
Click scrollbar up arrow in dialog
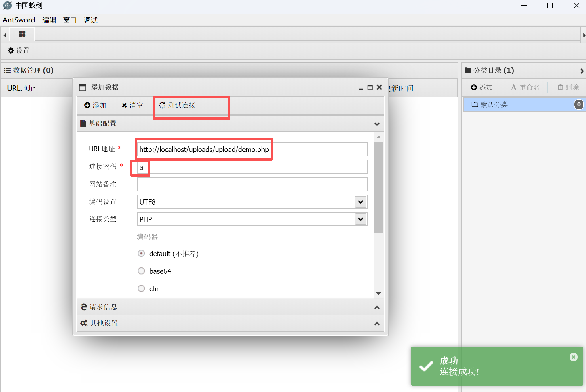click(379, 137)
